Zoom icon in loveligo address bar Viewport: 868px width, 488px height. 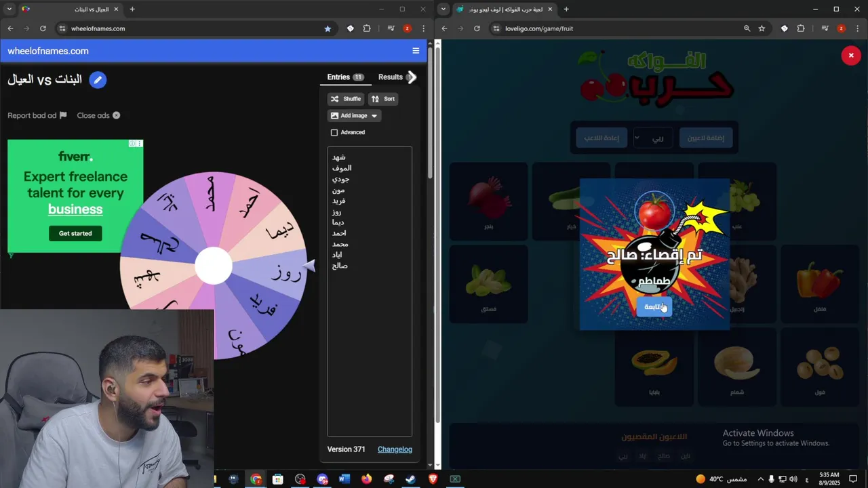pos(747,28)
